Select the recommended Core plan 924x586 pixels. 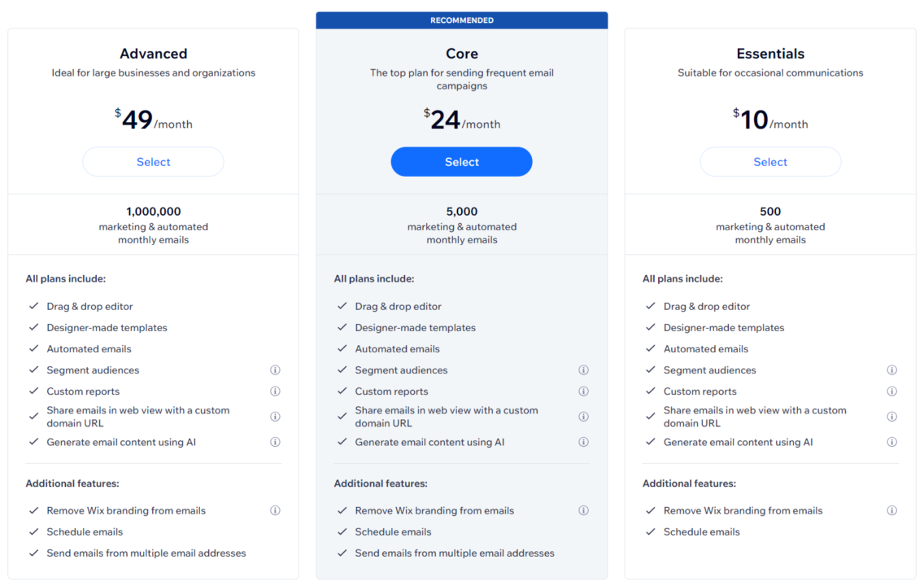[461, 162]
